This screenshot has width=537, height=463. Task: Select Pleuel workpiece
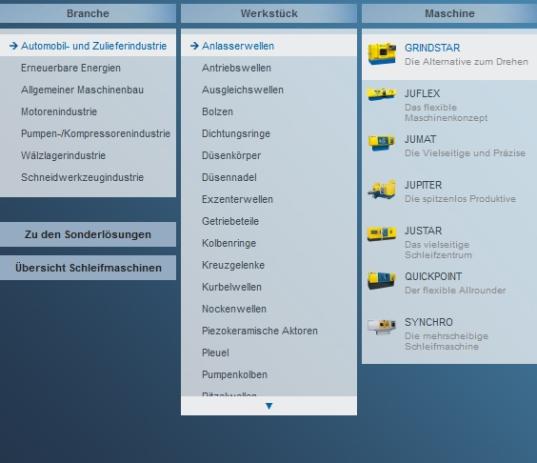[x=215, y=353]
